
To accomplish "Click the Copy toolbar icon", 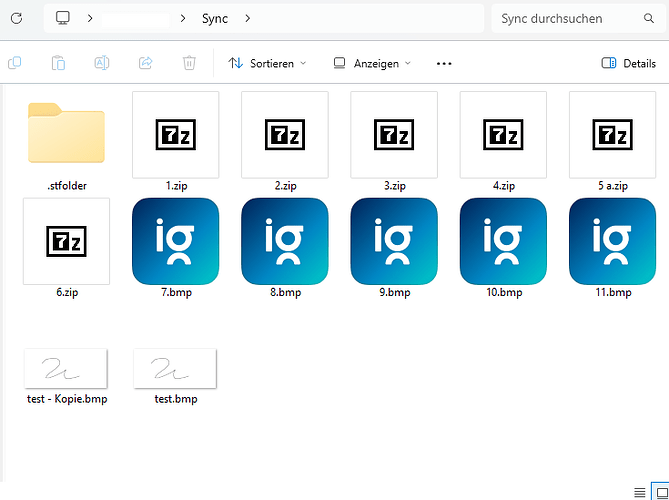I will [15, 63].
